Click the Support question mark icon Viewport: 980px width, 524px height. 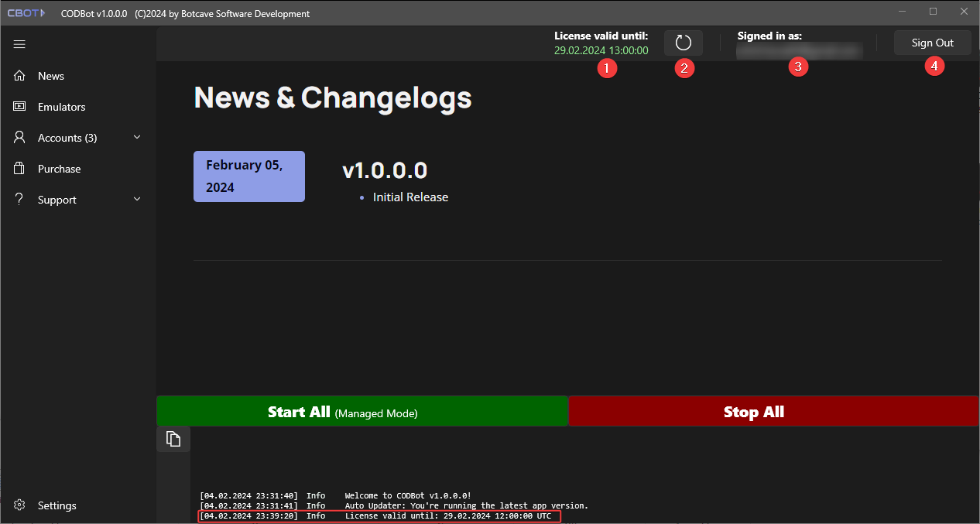pos(20,200)
